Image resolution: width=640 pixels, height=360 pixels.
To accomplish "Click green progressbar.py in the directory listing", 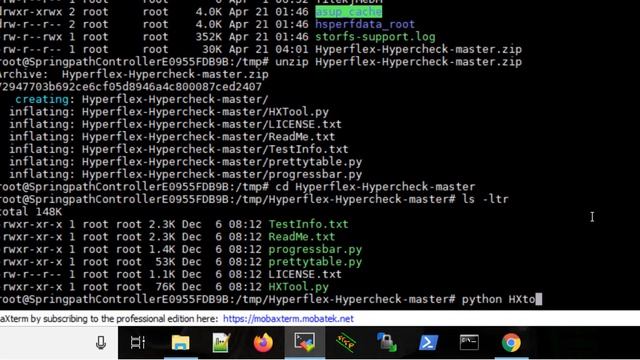I will [x=315, y=249].
